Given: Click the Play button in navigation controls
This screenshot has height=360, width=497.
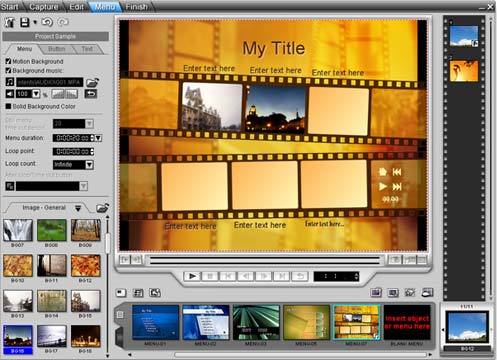Looking at the screenshot, I should (x=192, y=276).
